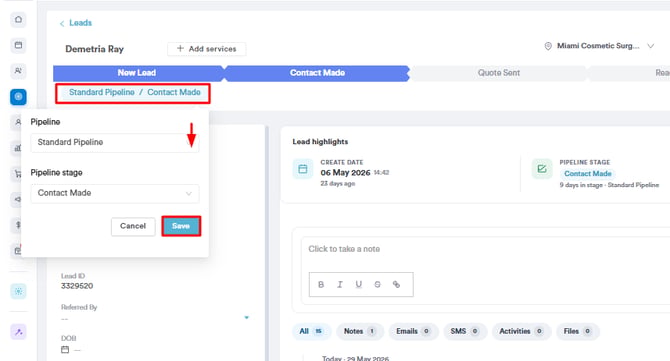The width and height of the screenshot is (670, 361).
Task: Click the Add services button
Action: point(206,49)
